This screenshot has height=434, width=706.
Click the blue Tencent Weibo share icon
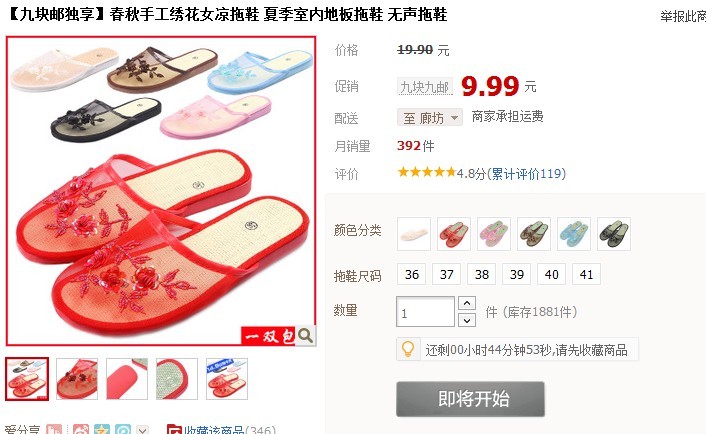122,430
